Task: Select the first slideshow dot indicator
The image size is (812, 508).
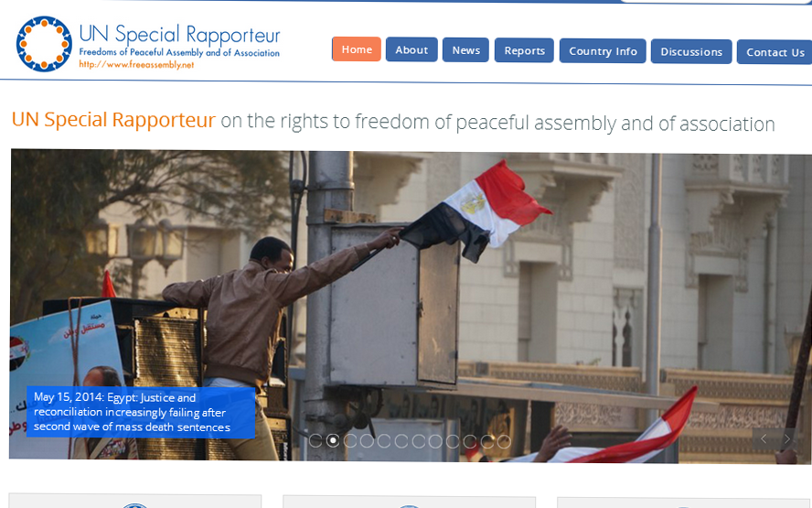Action: click(x=315, y=440)
